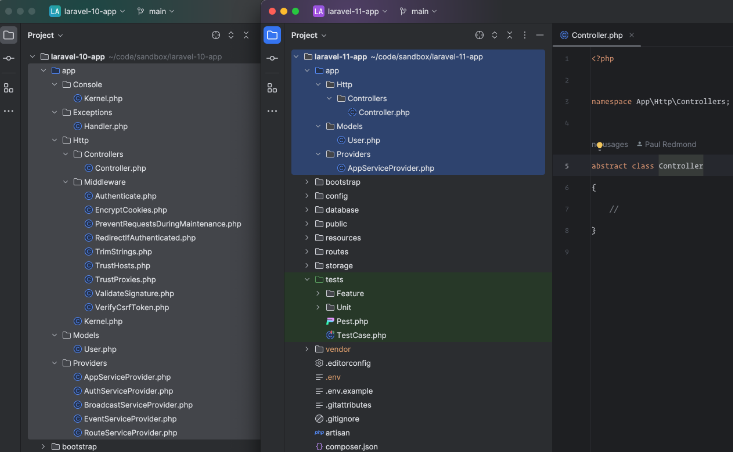Click intention bulb near usages hint
The height and width of the screenshot is (452, 733).
coord(599,145)
